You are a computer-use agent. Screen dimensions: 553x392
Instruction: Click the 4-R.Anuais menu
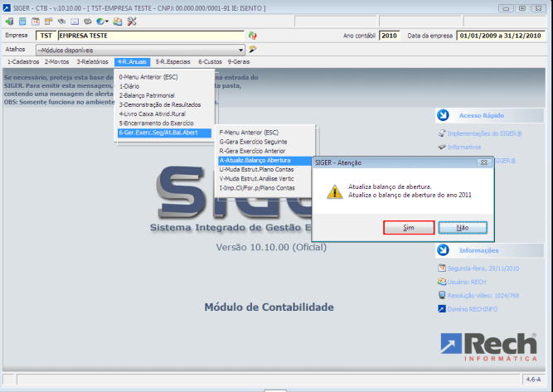[x=133, y=62]
